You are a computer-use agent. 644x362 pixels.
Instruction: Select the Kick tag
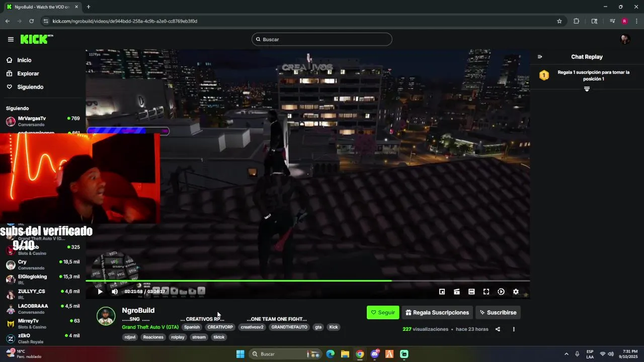pyautogui.click(x=334, y=327)
